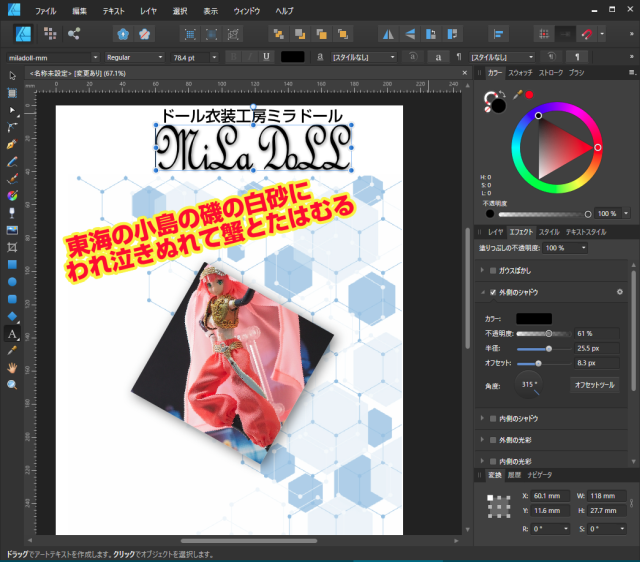The width and height of the screenshot is (640, 562).
Task: Select the Fill gradient tool
Action: point(12,196)
